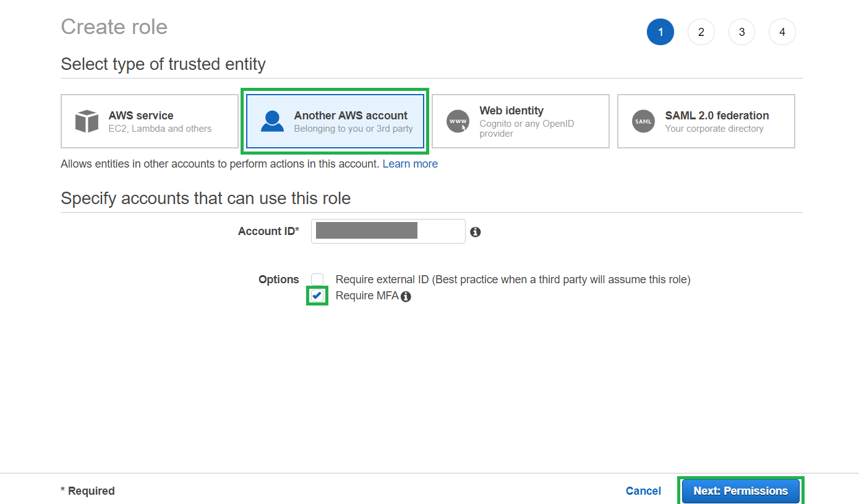Click step 2 indicator in the wizard
The image size is (859, 504).
pos(701,32)
